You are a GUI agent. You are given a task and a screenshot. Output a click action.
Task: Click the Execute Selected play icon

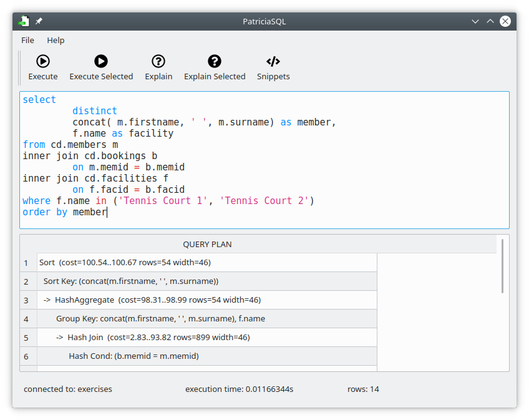(x=101, y=61)
